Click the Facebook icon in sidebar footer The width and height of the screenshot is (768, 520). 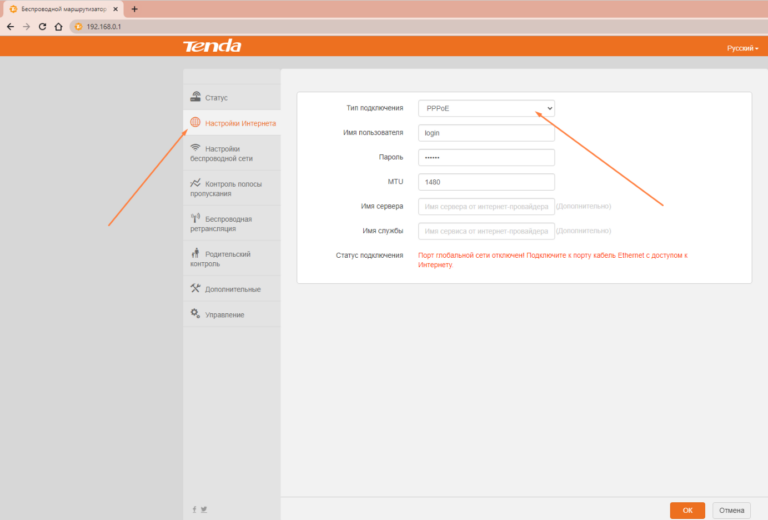point(194,509)
